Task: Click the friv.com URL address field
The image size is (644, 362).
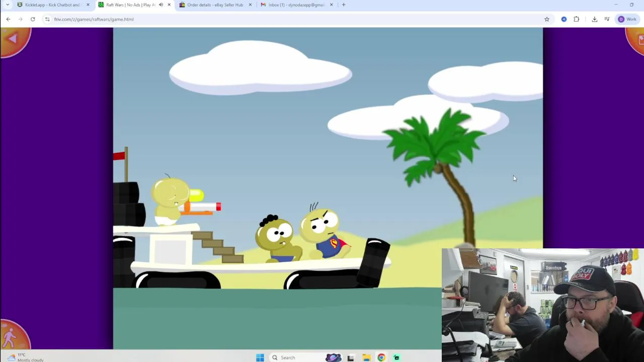Action: [x=294, y=19]
